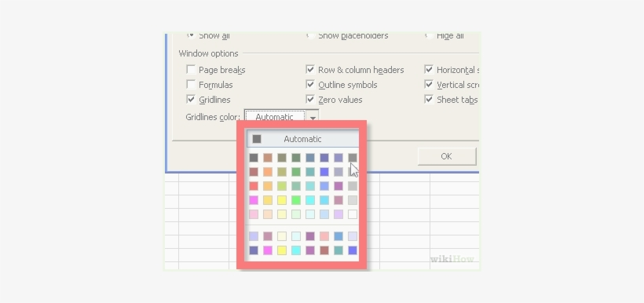Pick the plum swatch fifth in the lower section's first row

coord(310,236)
